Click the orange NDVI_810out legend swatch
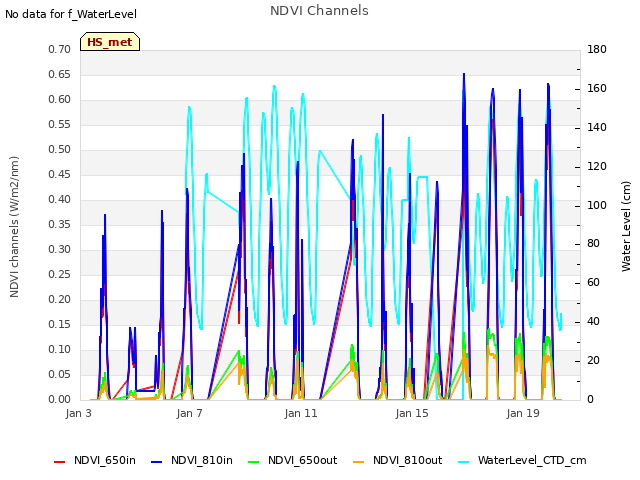Viewport: 640px width, 480px height. [359, 462]
